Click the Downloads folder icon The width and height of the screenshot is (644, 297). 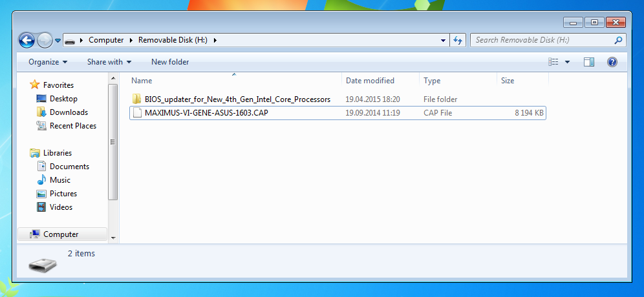coord(41,112)
